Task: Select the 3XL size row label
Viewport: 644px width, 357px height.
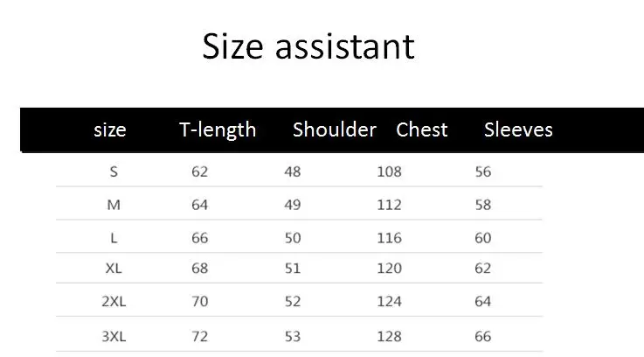Action: (x=114, y=336)
